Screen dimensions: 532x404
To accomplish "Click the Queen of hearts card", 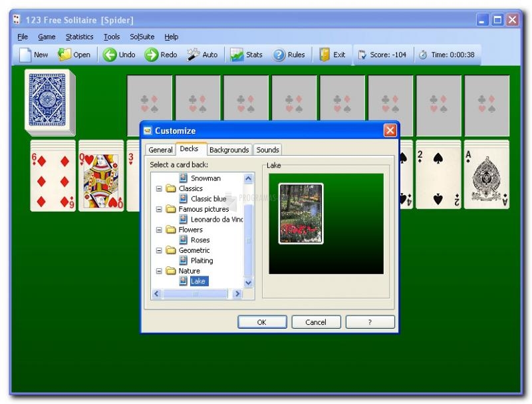I will 101,180.
